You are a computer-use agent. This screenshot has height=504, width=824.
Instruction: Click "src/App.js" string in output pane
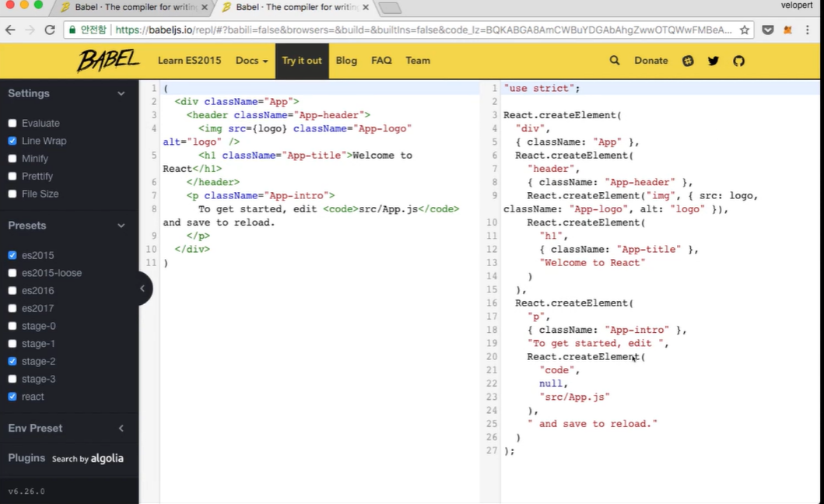pos(574,397)
